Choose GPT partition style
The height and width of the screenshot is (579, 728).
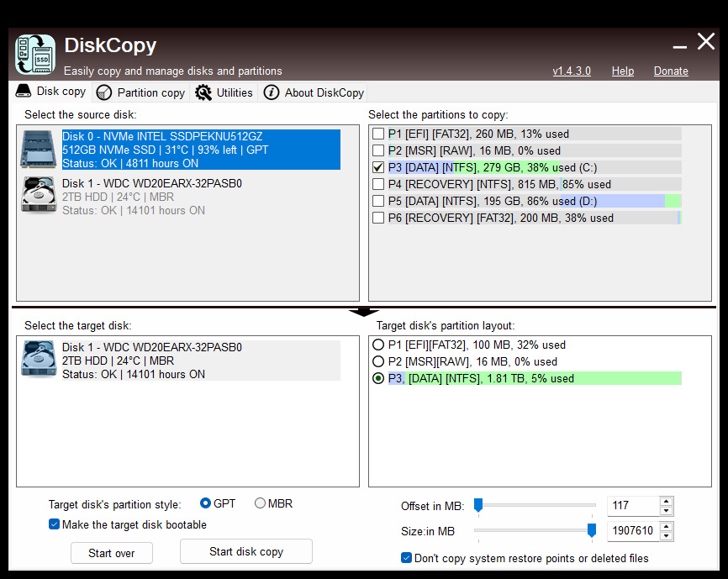[205, 503]
